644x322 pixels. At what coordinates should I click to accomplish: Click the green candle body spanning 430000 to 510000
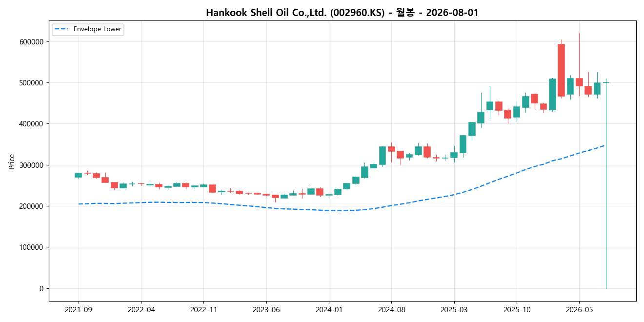(x=552, y=94)
